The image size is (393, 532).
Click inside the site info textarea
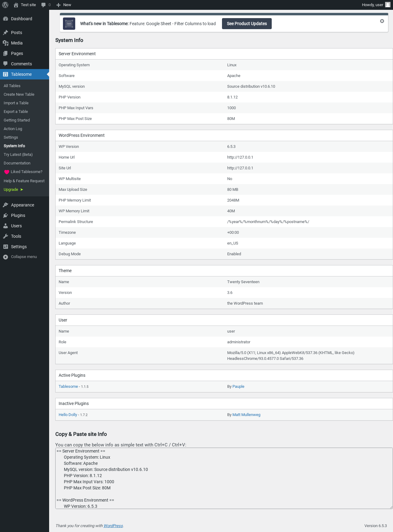pyautogui.click(x=224, y=478)
